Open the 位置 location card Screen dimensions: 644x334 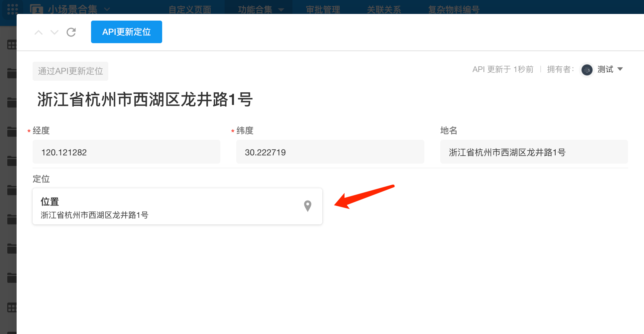tap(177, 207)
